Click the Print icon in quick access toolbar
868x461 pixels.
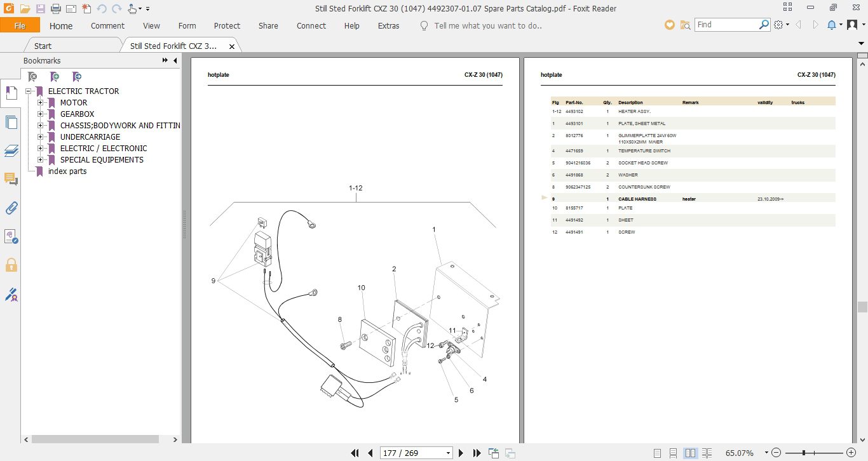click(55, 9)
